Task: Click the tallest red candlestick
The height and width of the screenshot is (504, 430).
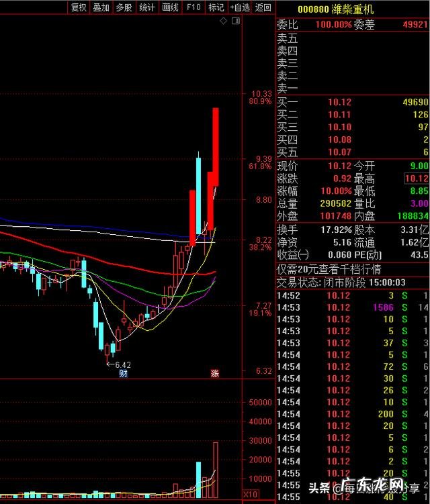Action: pos(215,147)
